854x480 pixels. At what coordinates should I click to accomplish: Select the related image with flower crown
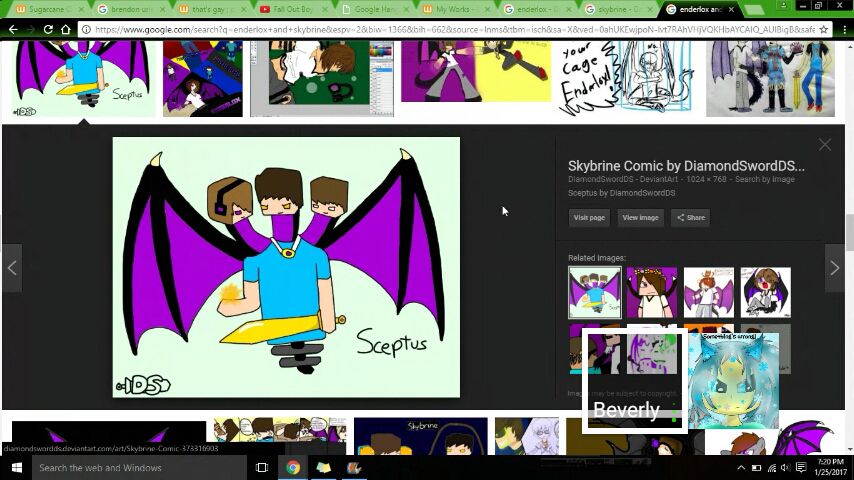pyautogui.click(x=651, y=292)
